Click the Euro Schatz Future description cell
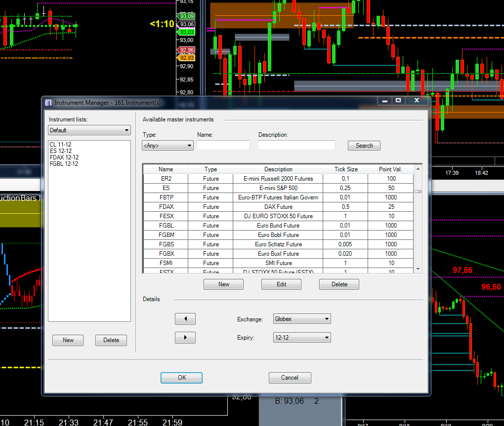This screenshot has height=426, width=504. tap(278, 244)
